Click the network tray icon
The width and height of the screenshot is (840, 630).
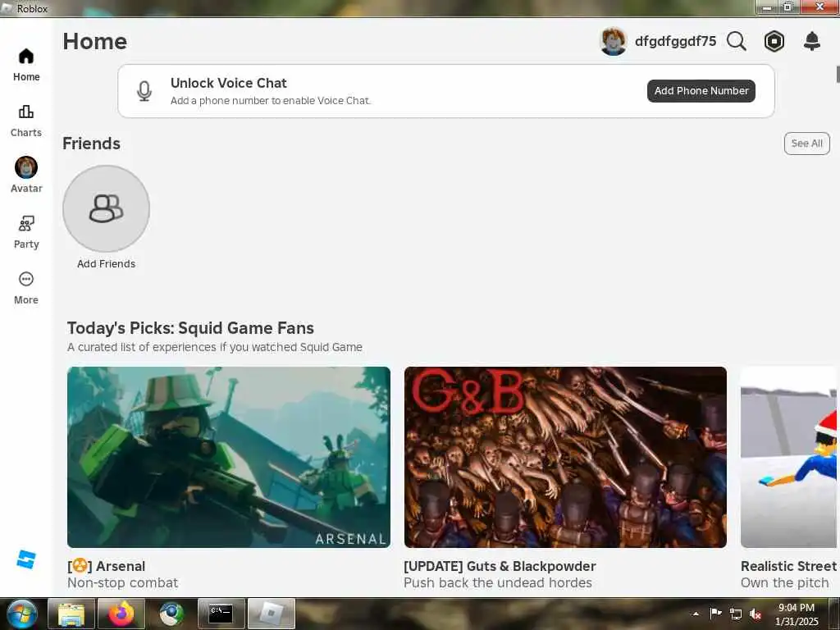coord(736,614)
